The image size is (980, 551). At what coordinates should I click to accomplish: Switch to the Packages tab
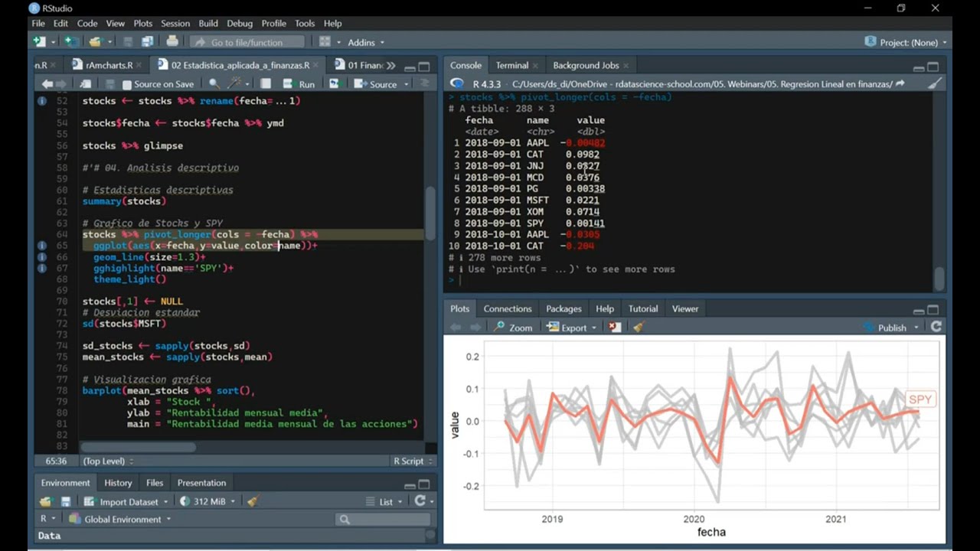563,309
